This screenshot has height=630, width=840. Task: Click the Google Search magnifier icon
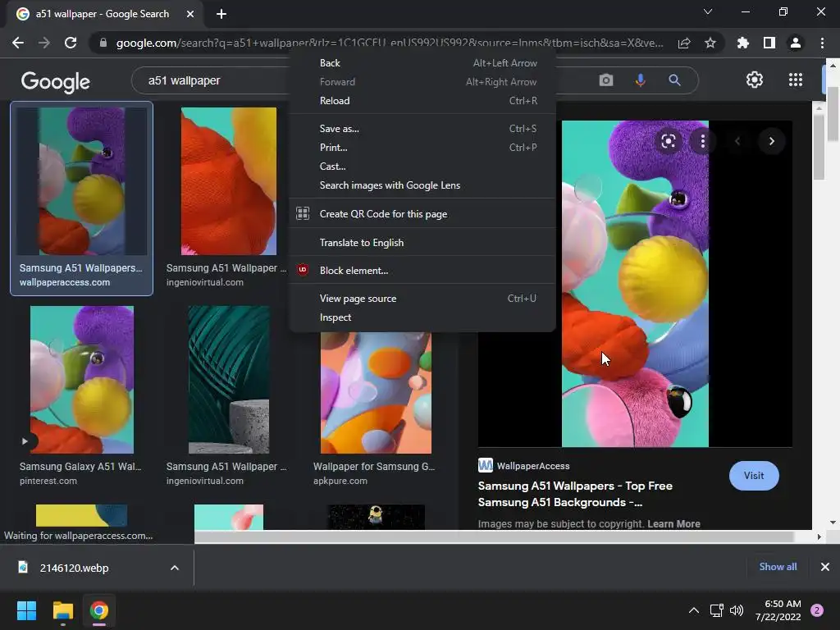(x=674, y=80)
